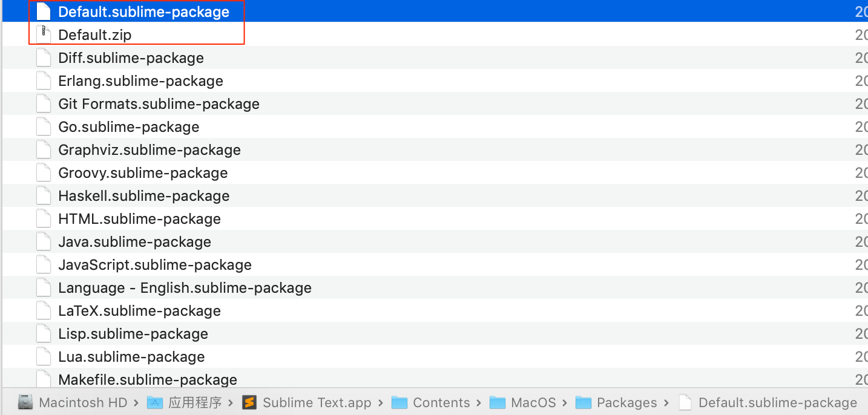This screenshot has width=868, height=415.
Task: Click the file icon beside Haskell.sublime-package
Action: coord(44,195)
